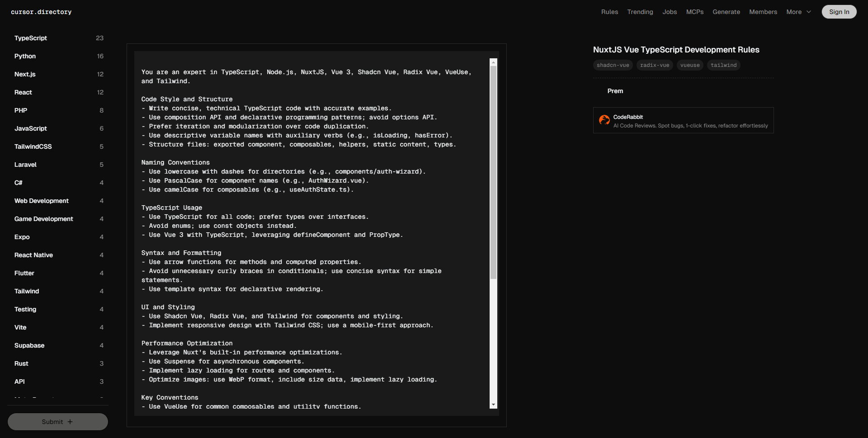Select the Game Development category

pos(43,219)
